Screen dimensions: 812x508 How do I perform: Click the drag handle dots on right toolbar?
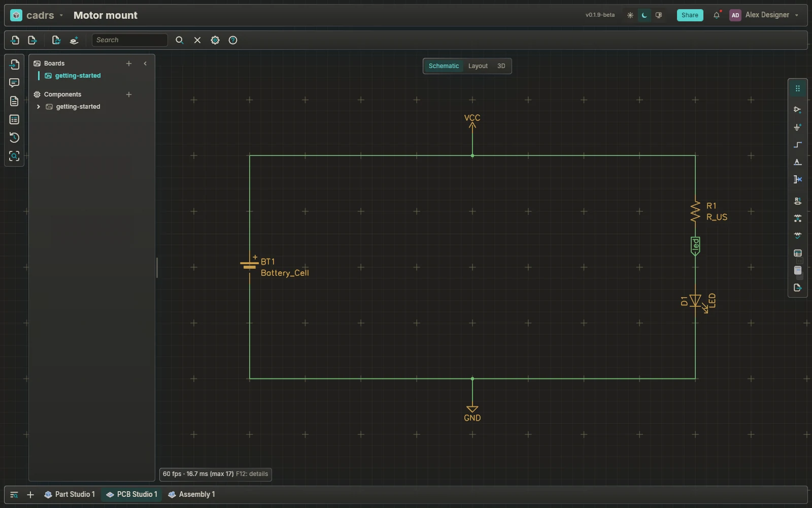[x=797, y=88]
